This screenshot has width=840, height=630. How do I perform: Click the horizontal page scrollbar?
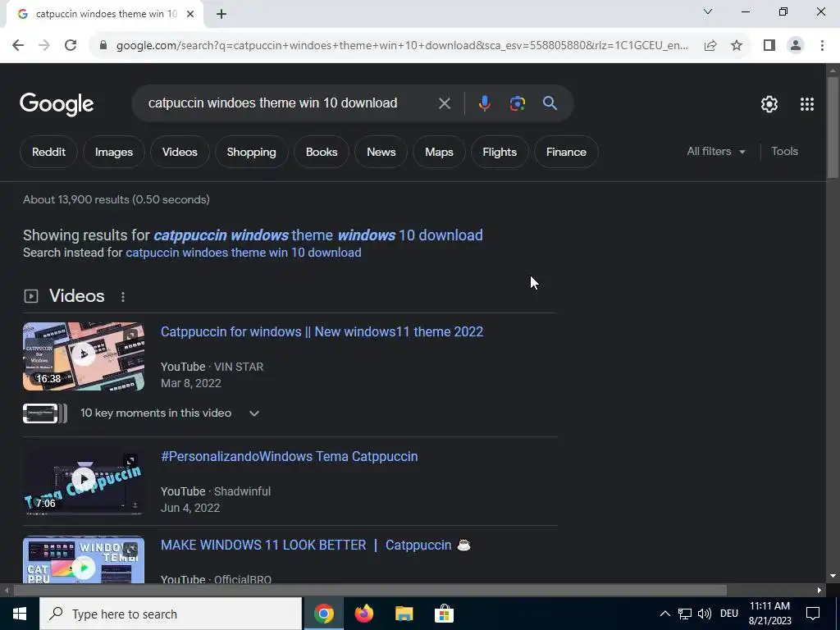pyautogui.click(x=370, y=591)
